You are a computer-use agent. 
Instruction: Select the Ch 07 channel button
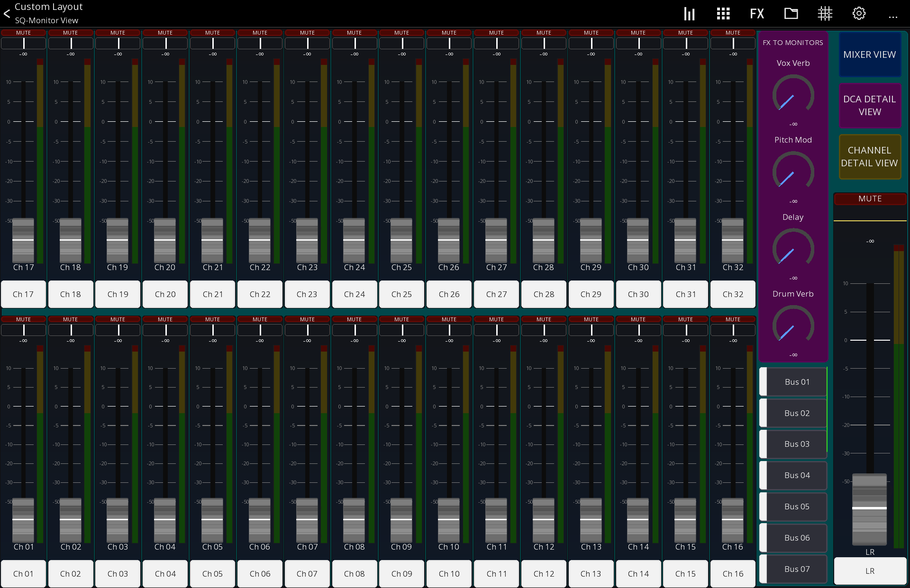307,574
